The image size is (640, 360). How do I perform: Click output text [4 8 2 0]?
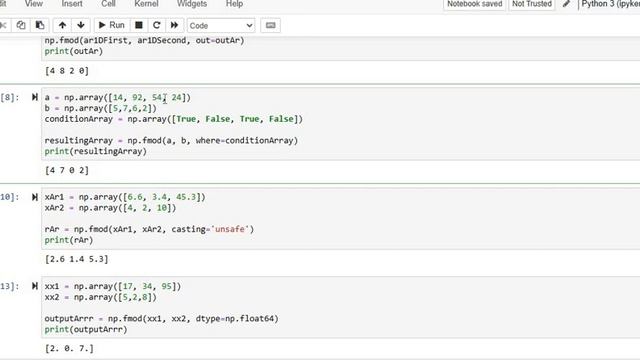(67, 71)
